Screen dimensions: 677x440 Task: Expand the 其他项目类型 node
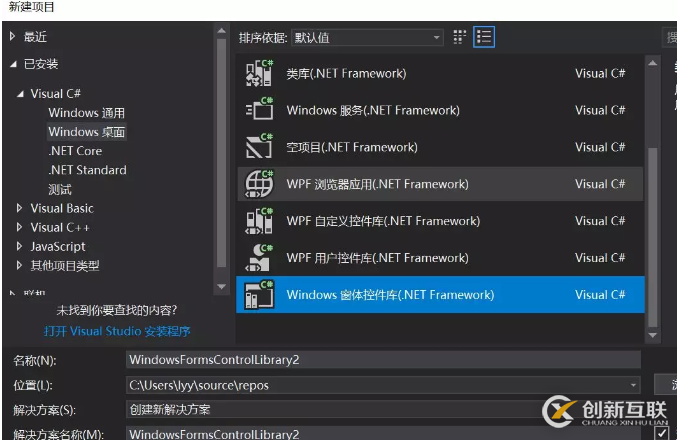pos(19,265)
